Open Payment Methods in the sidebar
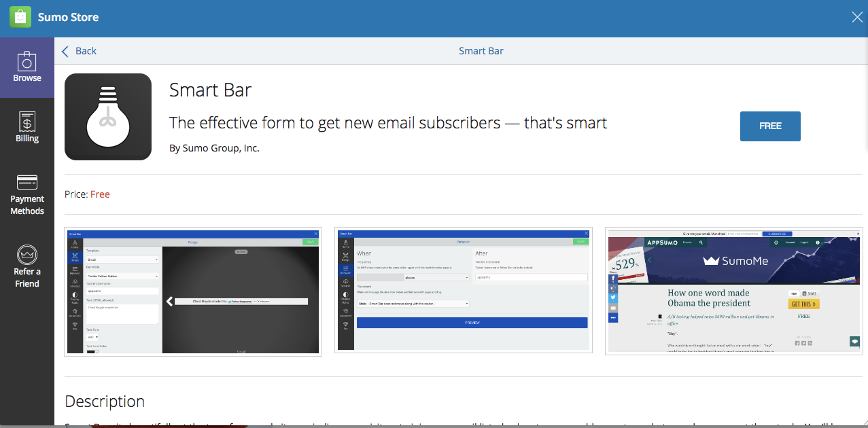Viewport: 868px width, 428px height. [x=27, y=195]
